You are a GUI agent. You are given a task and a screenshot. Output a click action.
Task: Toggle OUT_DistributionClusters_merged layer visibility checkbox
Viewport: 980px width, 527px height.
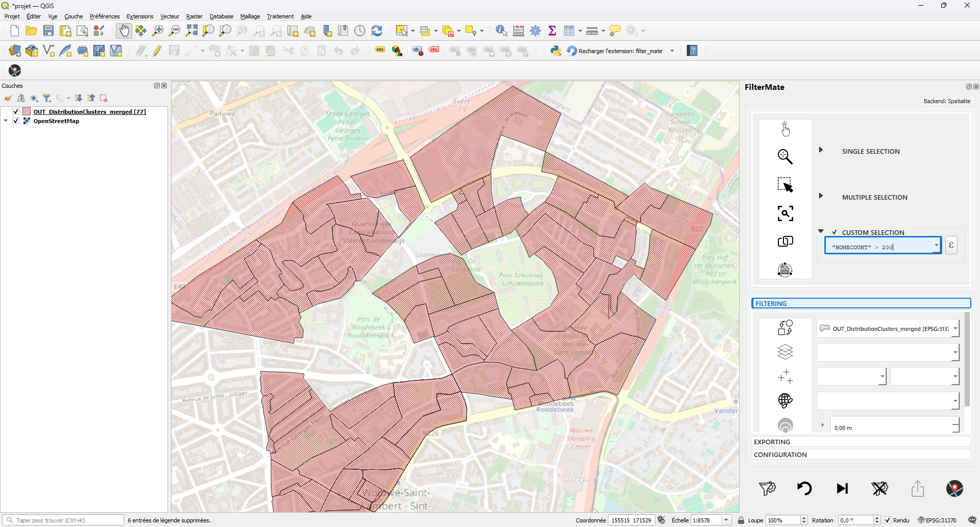[16, 112]
